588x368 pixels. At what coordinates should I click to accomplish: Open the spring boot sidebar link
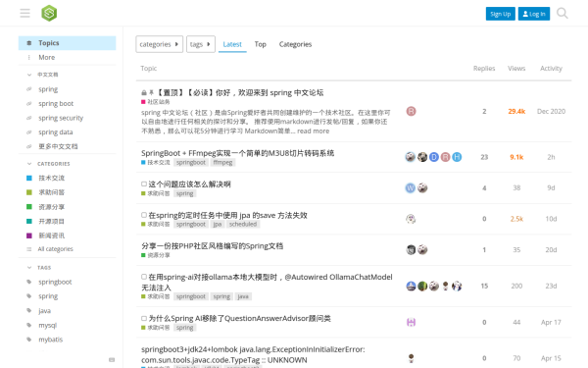[x=56, y=104]
